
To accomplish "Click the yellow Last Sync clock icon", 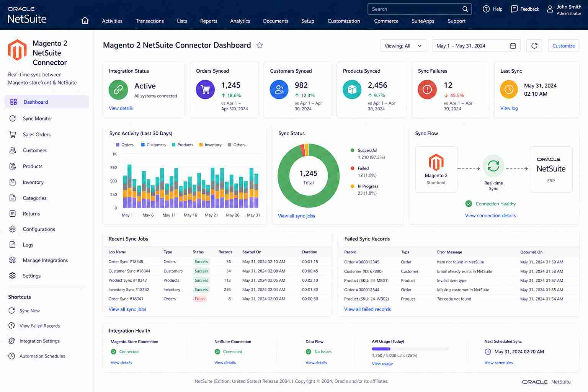I will pos(509,89).
